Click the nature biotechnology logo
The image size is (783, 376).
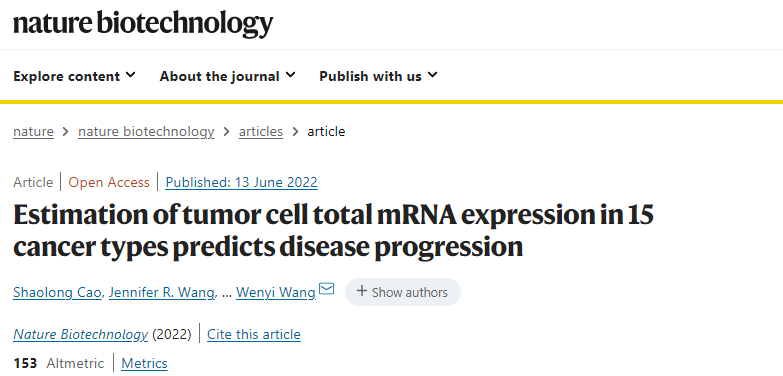pyautogui.click(x=143, y=23)
